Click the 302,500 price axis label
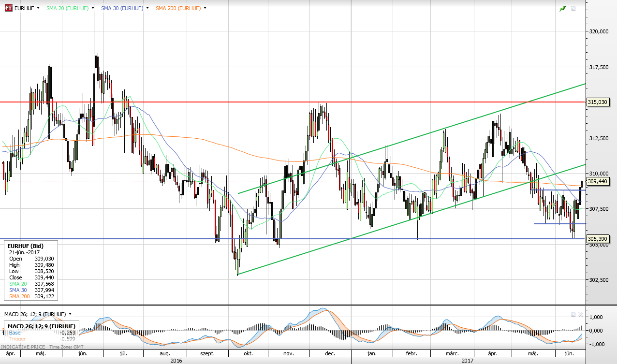The image size is (617, 364). click(598, 280)
